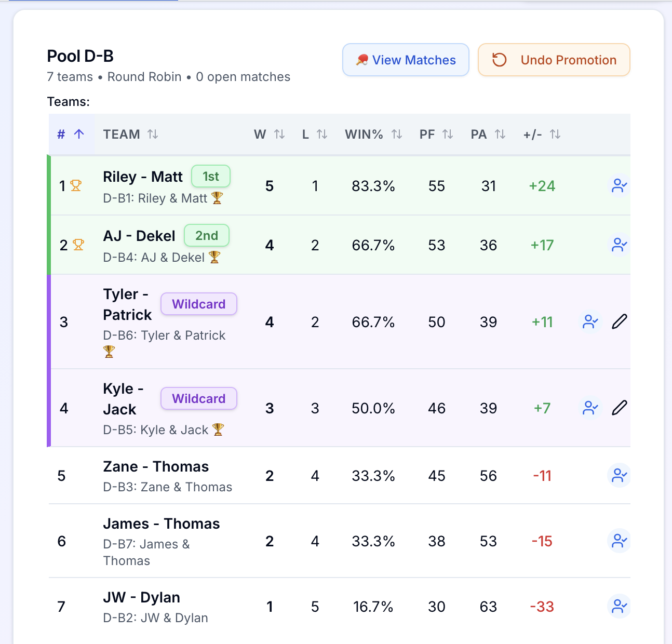
Task: Click pencil edit icon for Tyler - Patrick
Action: pos(620,322)
